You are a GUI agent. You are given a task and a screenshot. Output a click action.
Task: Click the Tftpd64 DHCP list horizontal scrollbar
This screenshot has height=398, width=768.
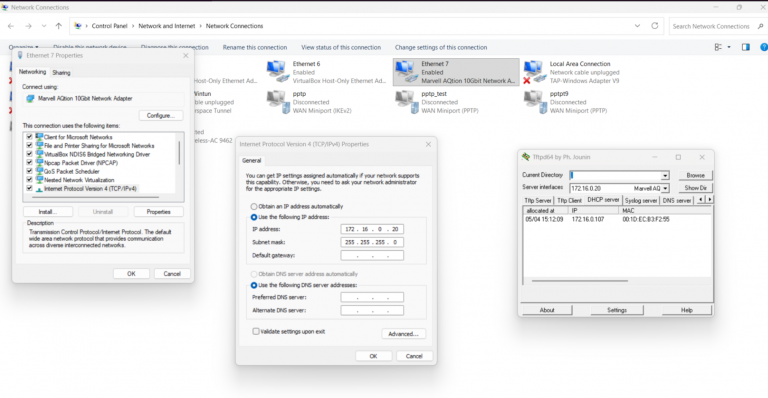(x=579, y=281)
